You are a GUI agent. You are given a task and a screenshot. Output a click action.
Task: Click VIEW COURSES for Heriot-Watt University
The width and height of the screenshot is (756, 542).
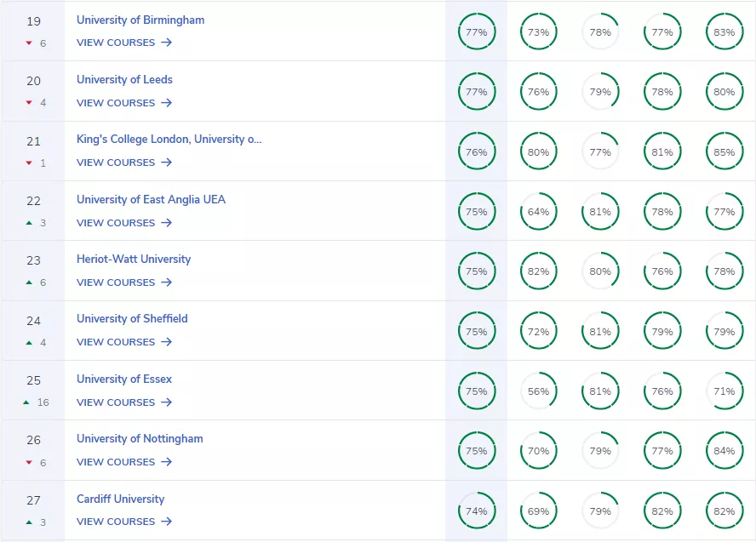117,282
